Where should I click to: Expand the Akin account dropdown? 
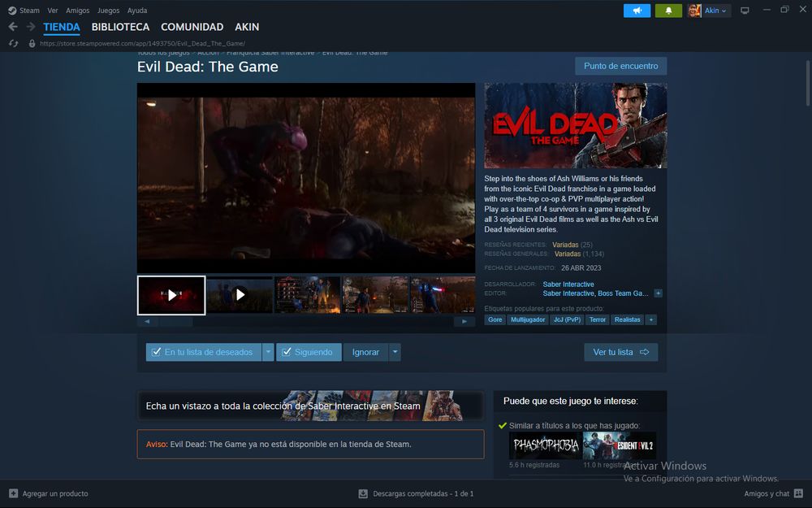pos(723,11)
